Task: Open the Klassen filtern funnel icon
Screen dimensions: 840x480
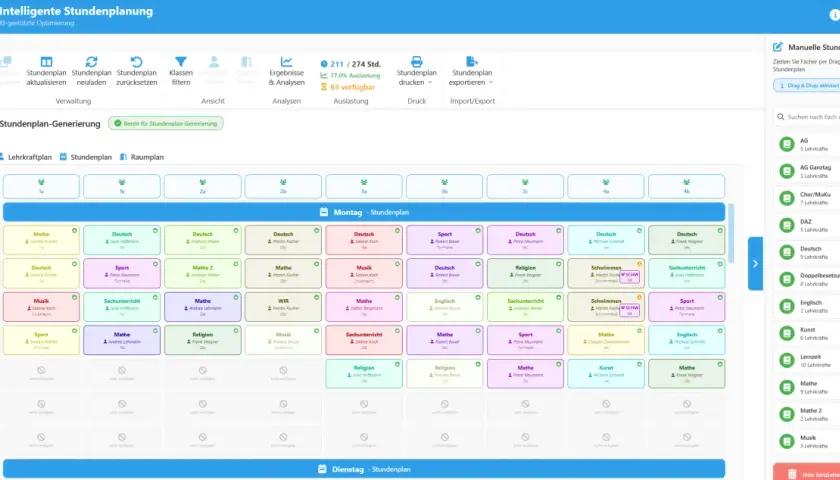Action: coord(181,62)
